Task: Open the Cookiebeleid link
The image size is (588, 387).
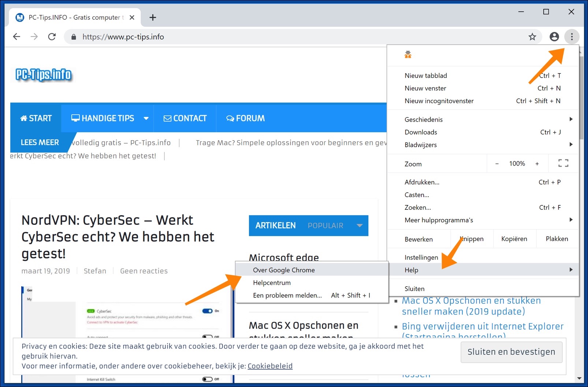Action: [x=270, y=366]
